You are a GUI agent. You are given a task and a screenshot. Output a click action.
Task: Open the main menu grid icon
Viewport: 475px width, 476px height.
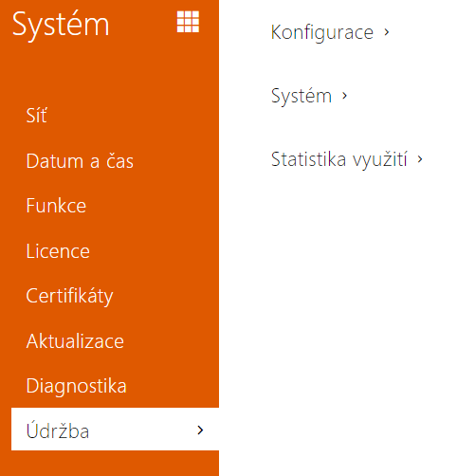point(188,22)
